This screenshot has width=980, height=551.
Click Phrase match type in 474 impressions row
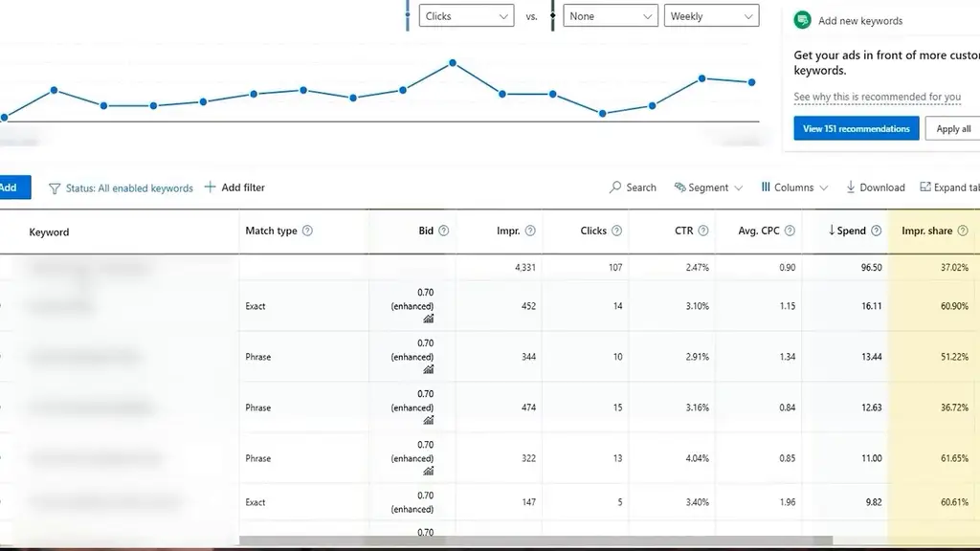click(x=258, y=408)
